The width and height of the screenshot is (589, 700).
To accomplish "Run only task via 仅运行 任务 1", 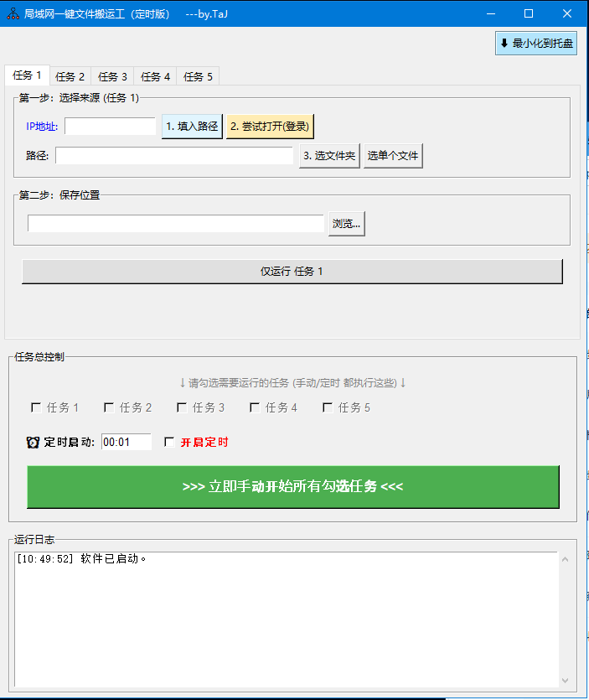I will [292, 272].
